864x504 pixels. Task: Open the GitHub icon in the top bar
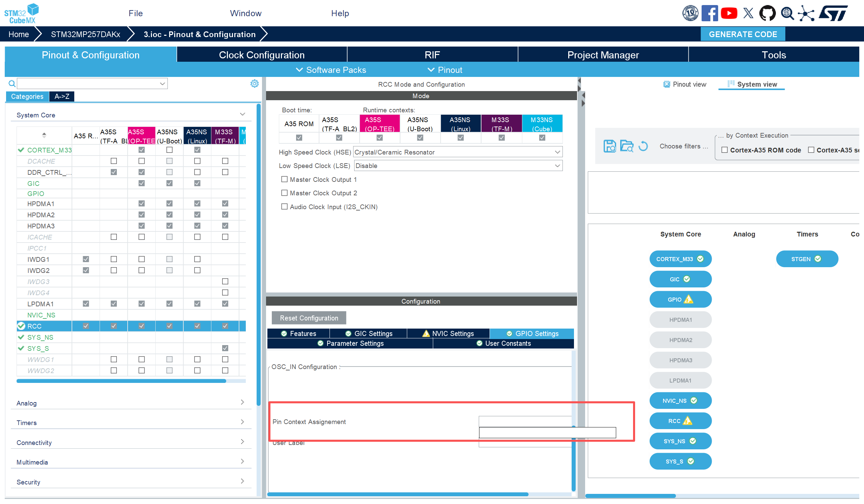click(x=767, y=13)
